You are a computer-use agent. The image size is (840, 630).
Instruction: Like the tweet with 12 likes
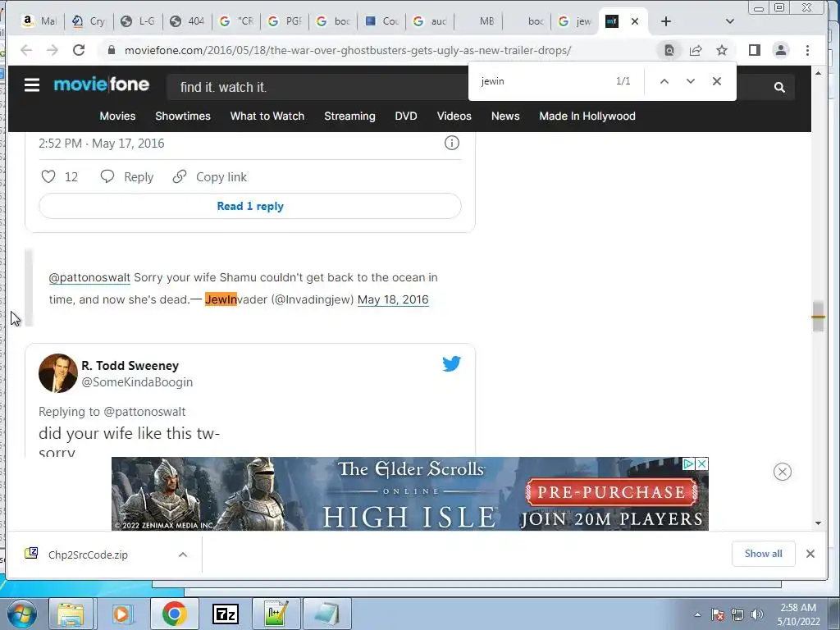click(48, 177)
